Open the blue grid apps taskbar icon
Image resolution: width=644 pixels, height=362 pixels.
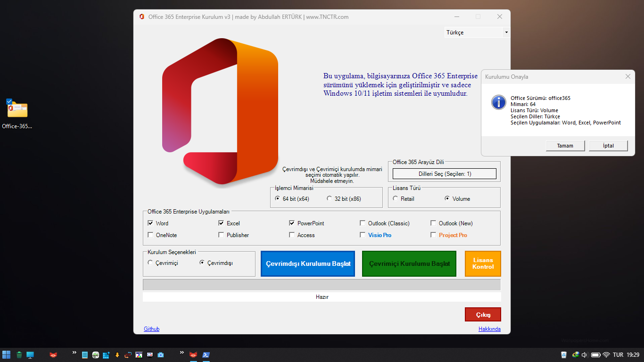point(106,355)
